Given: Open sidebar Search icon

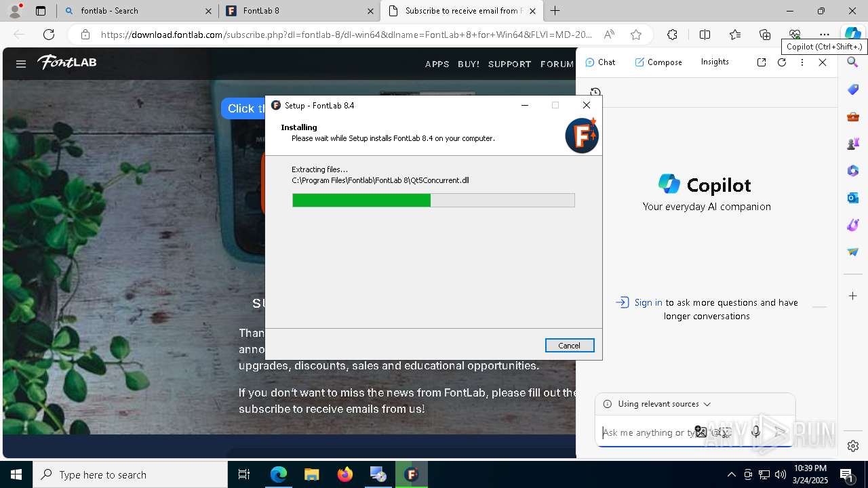Looking at the screenshot, I should tap(853, 62).
